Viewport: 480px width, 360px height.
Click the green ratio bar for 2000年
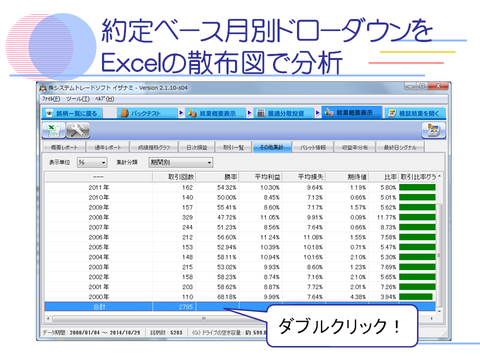point(416,297)
